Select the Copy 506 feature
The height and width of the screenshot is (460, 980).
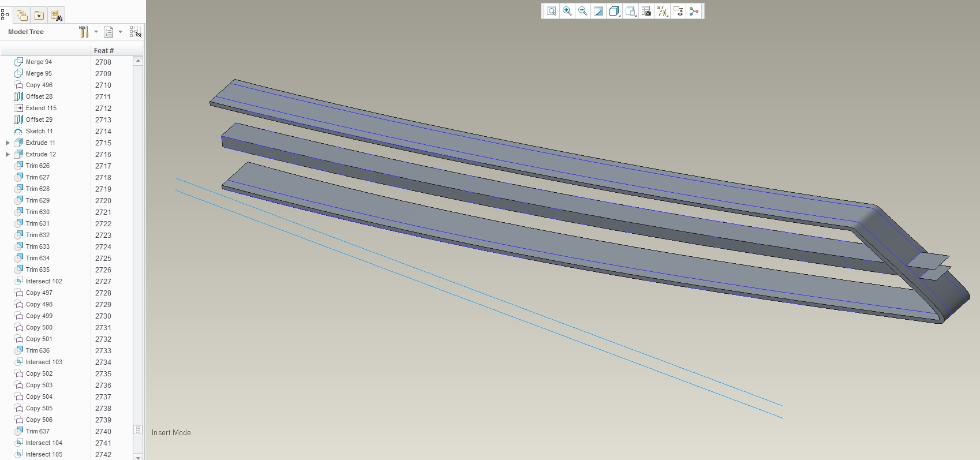coord(39,420)
